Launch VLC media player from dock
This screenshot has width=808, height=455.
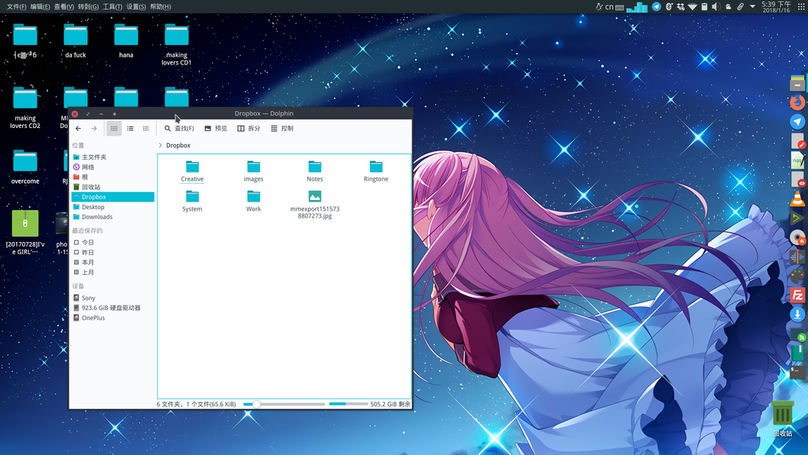[797, 198]
